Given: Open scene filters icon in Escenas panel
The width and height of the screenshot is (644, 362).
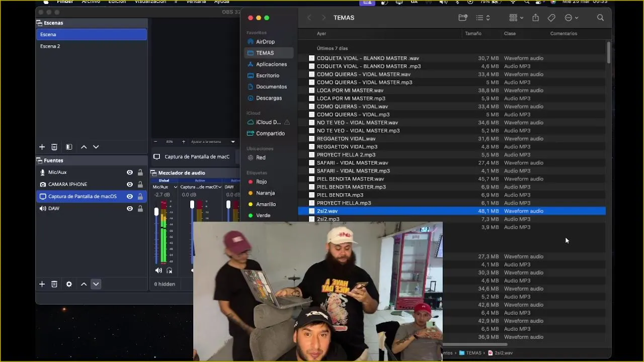Looking at the screenshot, I should pos(69,147).
